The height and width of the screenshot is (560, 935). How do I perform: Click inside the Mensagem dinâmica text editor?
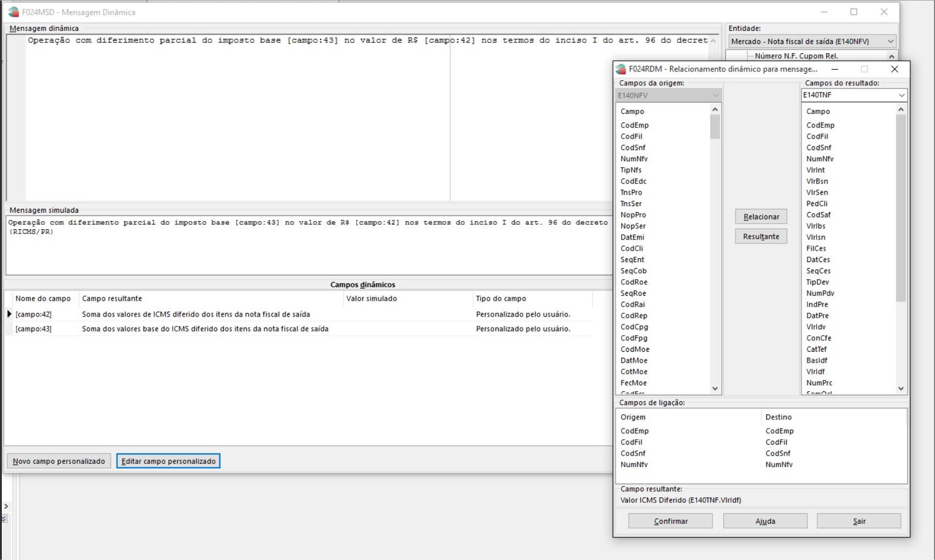pyautogui.click(x=236, y=121)
